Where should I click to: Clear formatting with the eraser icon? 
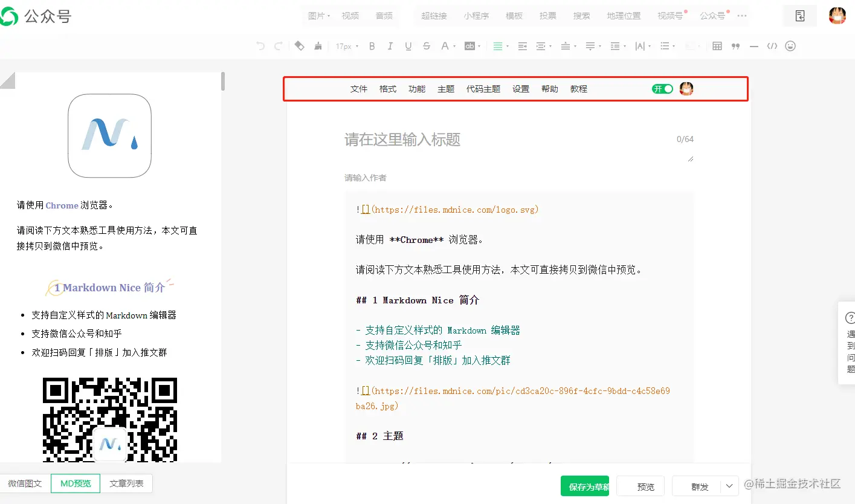coord(299,46)
